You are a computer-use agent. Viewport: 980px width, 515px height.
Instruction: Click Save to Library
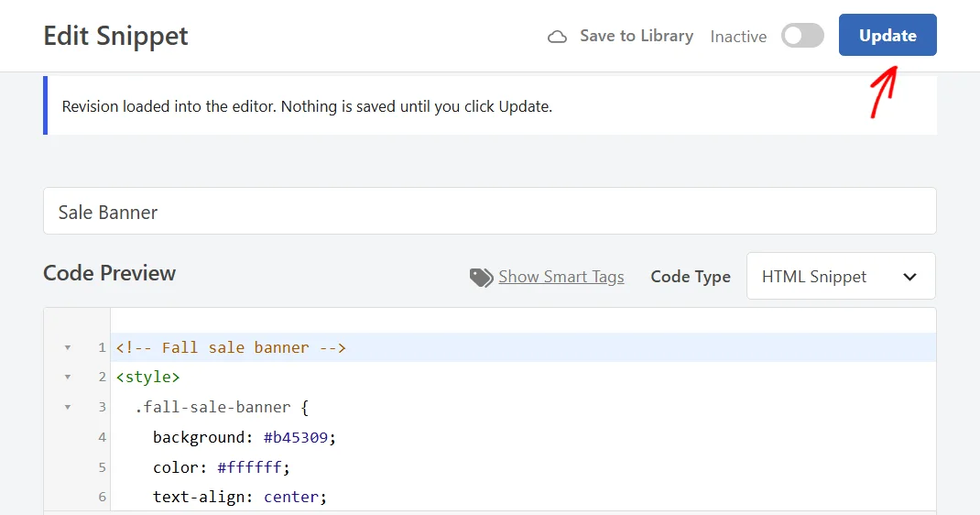tap(637, 36)
